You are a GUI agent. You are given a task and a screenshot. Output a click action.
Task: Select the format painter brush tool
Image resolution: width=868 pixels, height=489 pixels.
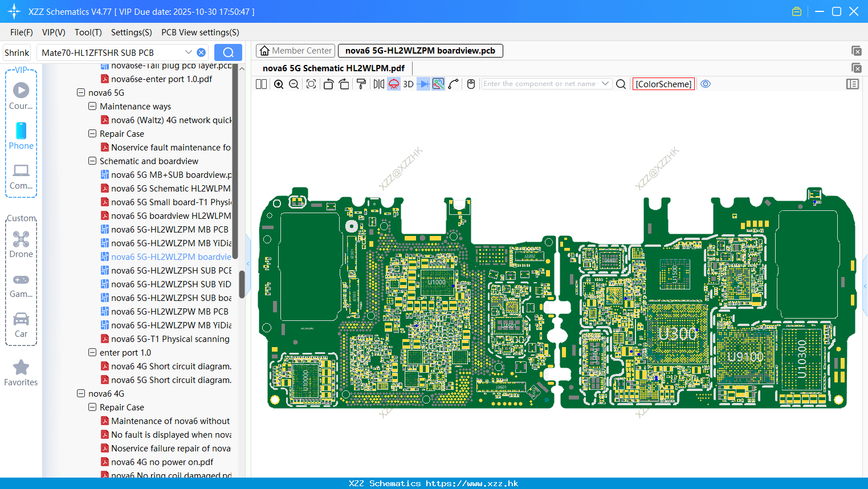click(x=361, y=84)
